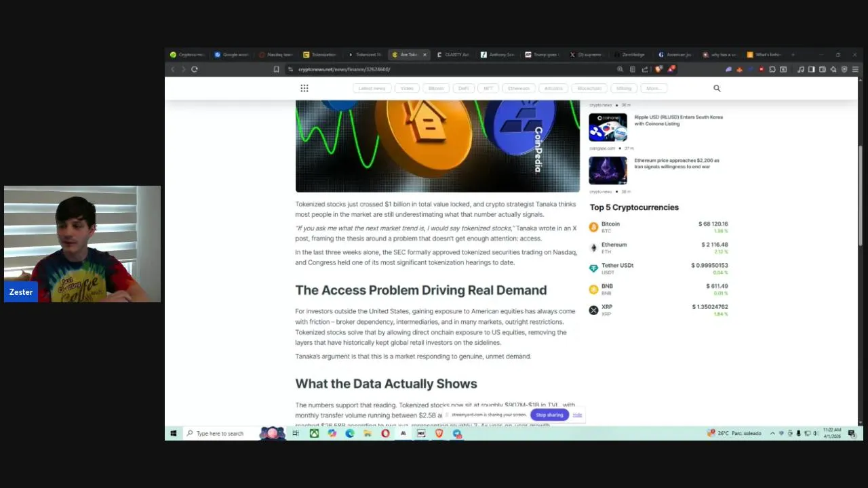Open the More... category dropdown
The width and height of the screenshot is (868, 488).
654,88
